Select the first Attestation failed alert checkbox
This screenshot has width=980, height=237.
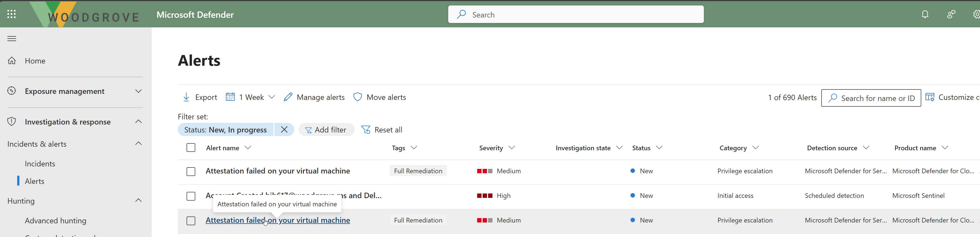pyautogui.click(x=191, y=172)
